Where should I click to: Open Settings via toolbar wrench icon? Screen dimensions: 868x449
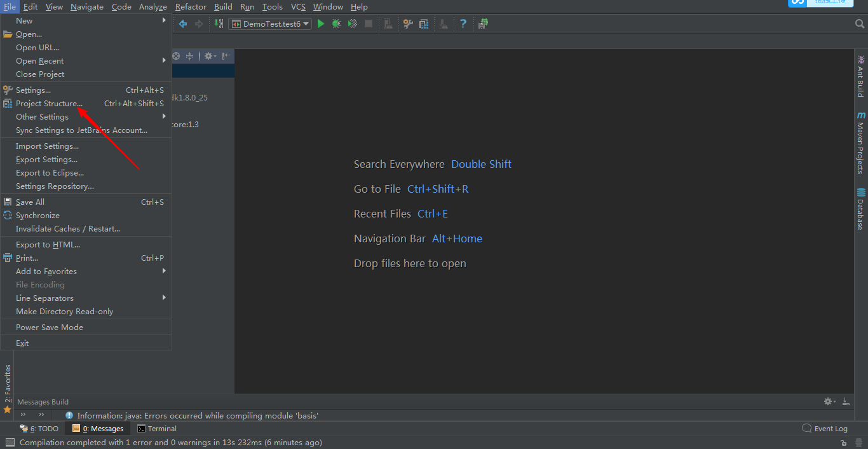pos(408,24)
